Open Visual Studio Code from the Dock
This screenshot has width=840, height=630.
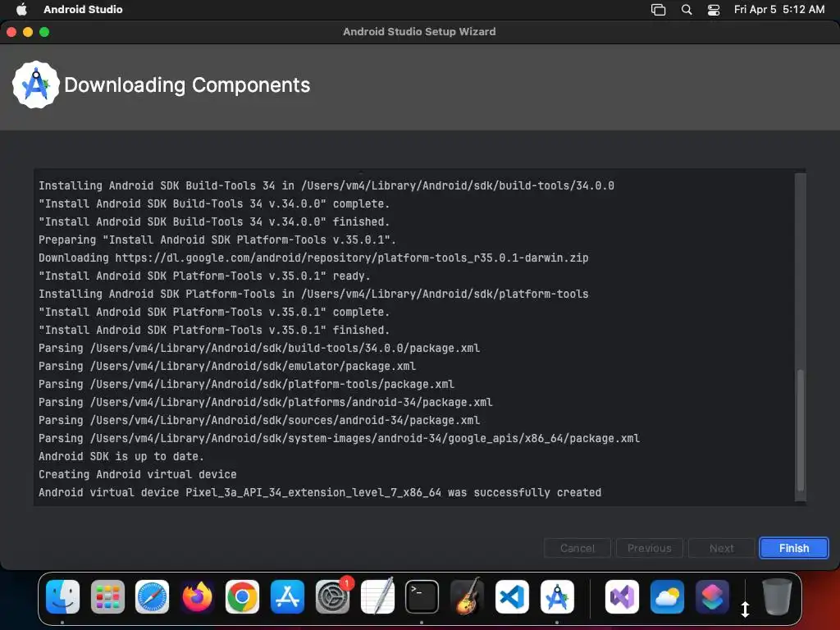pos(512,596)
